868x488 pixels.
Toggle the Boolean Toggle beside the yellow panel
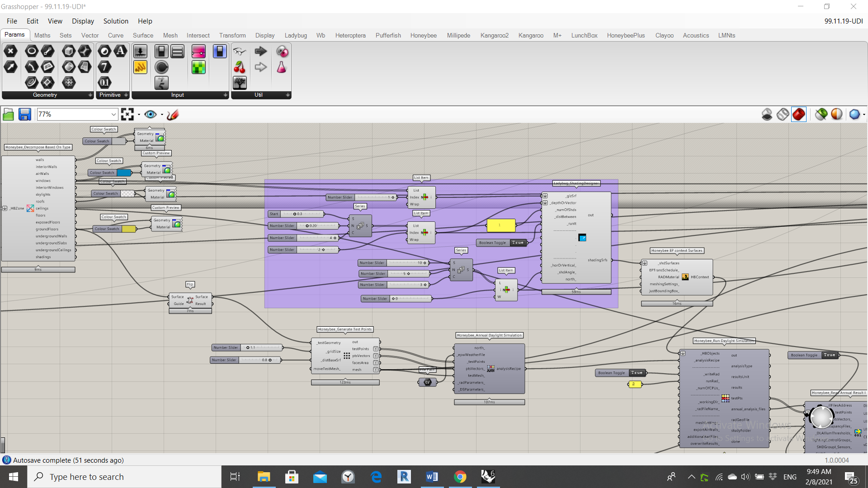[x=502, y=243]
